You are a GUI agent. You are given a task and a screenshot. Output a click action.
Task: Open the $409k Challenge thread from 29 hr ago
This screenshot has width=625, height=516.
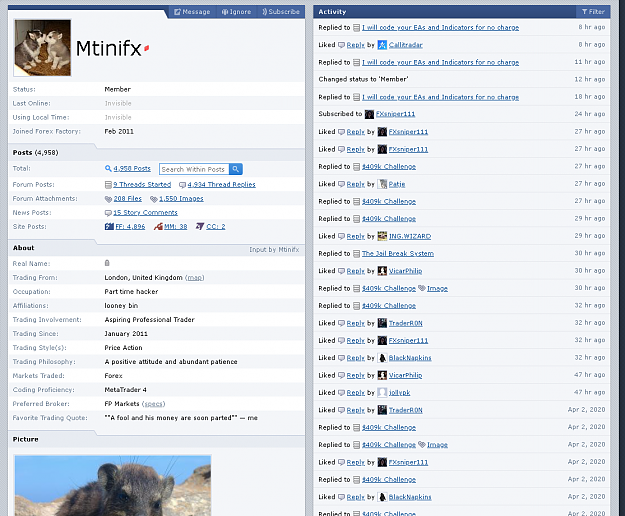[389, 219]
